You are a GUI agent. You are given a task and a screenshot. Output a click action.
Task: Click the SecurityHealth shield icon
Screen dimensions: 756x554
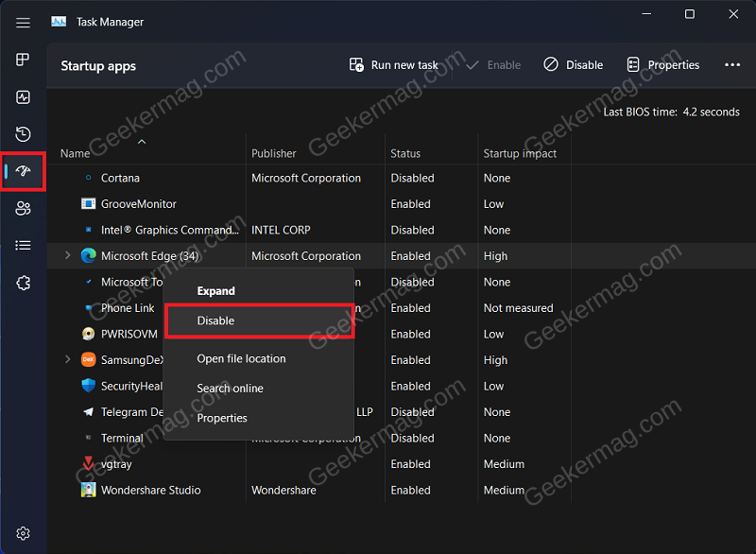point(88,386)
